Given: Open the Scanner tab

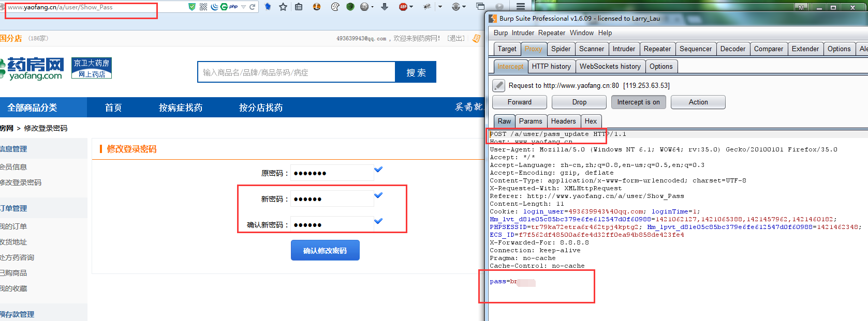Looking at the screenshot, I should click(x=592, y=49).
